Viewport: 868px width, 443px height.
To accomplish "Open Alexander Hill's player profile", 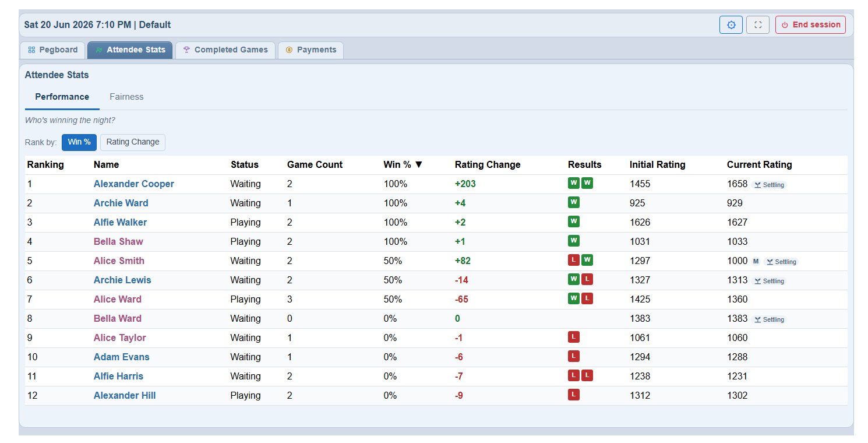I will tap(125, 396).
